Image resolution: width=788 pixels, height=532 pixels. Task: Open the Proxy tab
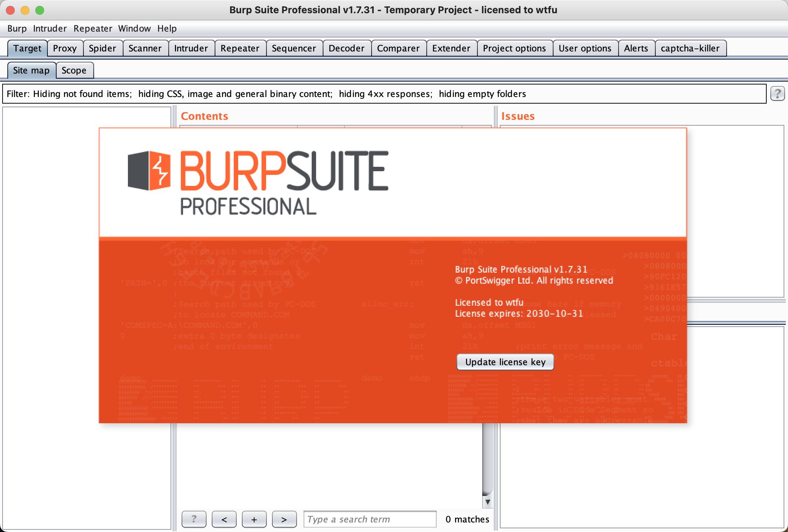coord(65,48)
